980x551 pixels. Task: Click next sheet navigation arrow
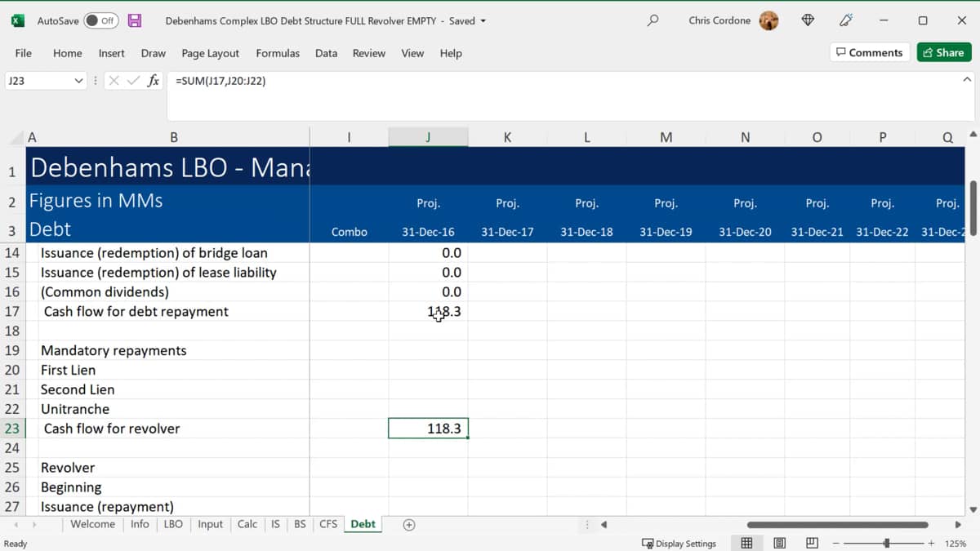tap(35, 525)
